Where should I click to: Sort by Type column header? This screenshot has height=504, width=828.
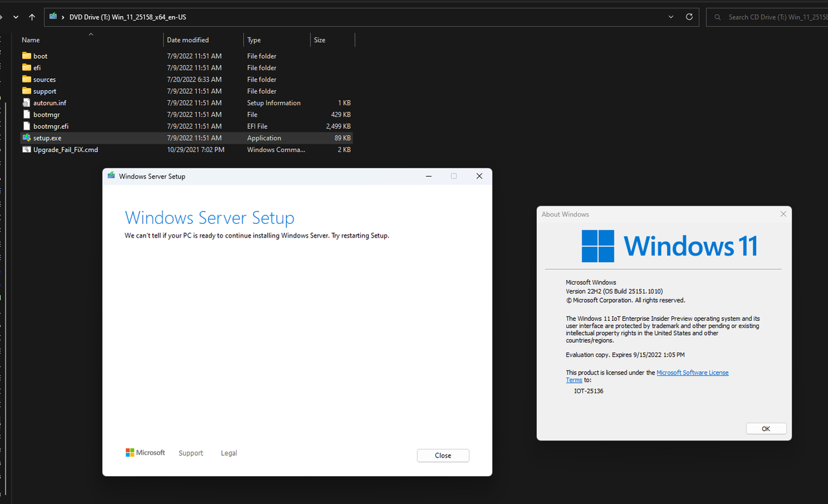pos(254,40)
